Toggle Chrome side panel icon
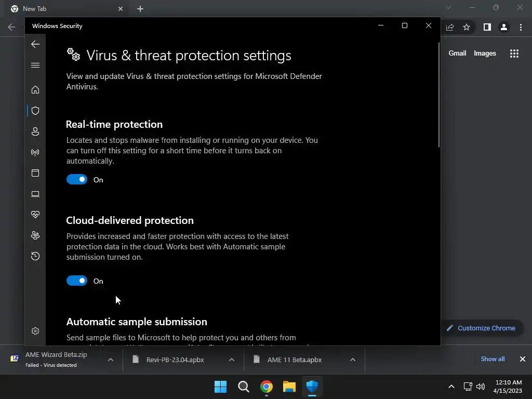This screenshot has height=399, width=532. [x=487, y=27]
